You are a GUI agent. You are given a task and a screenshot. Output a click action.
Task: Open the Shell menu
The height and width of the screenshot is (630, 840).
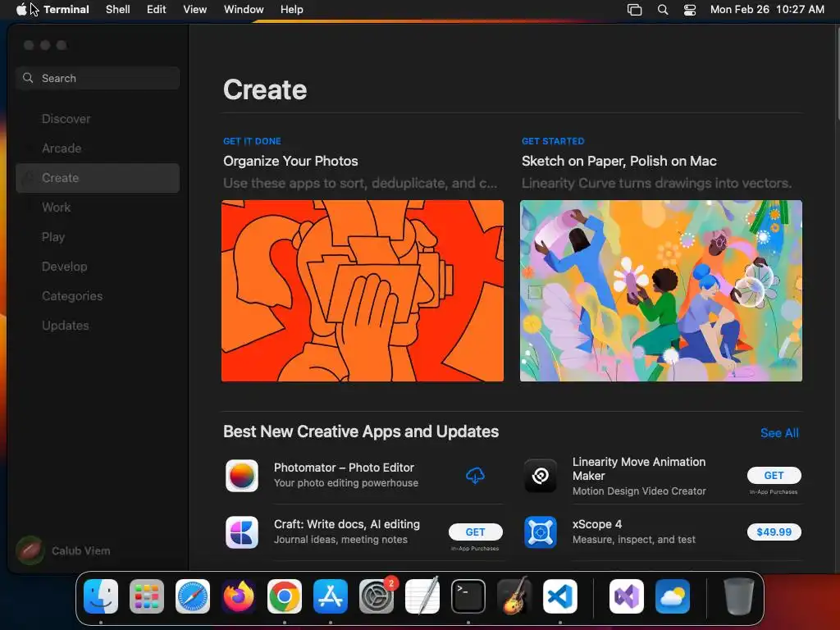coord(118,9)
